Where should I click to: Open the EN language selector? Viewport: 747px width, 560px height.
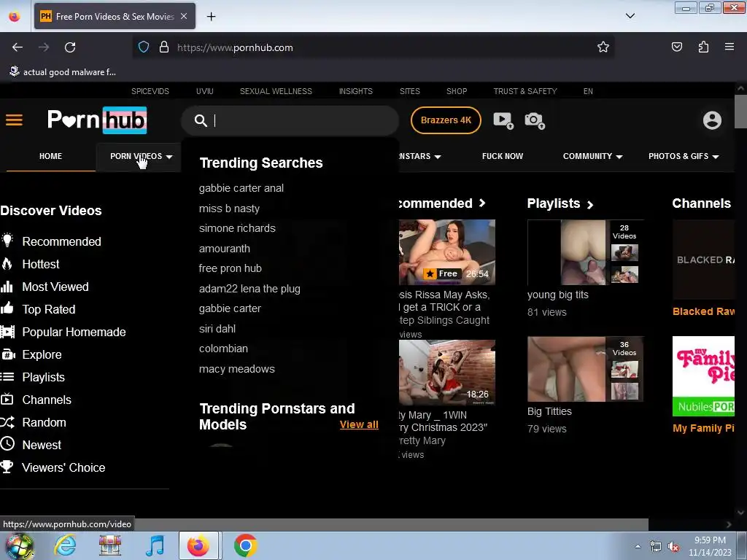tap(588, 91)
